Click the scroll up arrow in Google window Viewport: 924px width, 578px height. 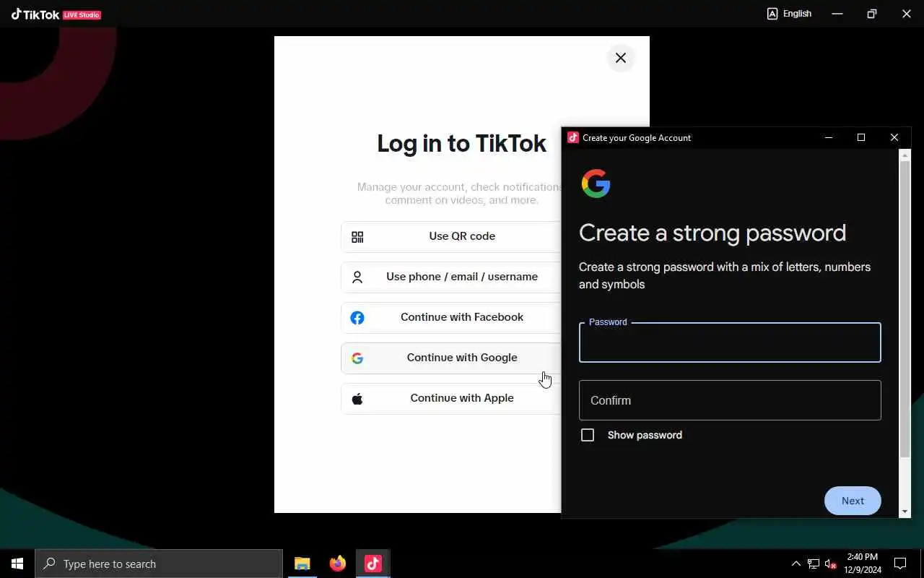pyautogui.click(x=905, y=155)
